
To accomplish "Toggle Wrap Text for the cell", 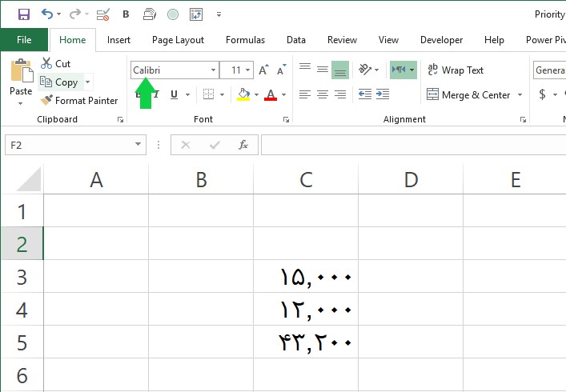I will point(456,70).
